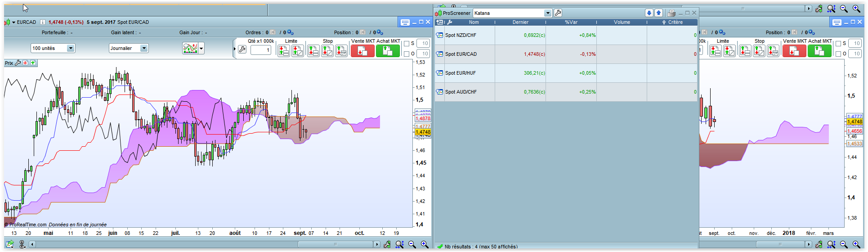This screenshot has height=252, width=868.
Task: Open trading settings wrench beside Qté field
Action: tap(242, 49)
